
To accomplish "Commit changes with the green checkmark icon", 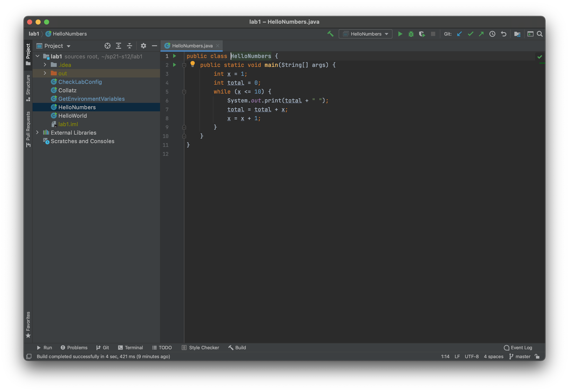I will [x=470, y=34].
